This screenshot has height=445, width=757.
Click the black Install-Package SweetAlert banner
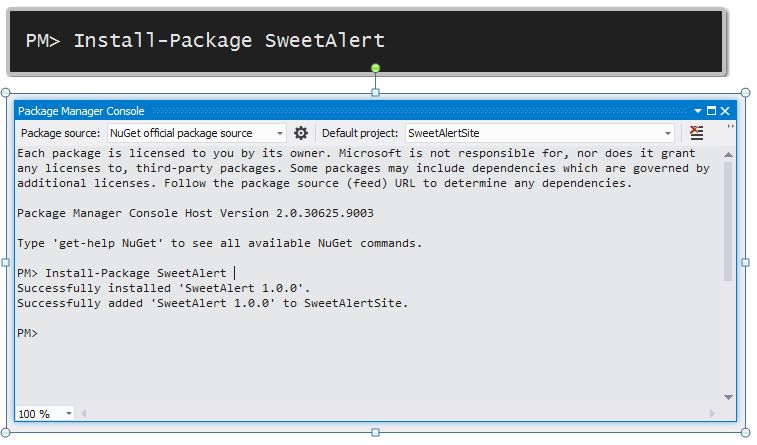pyautogui.click(x=365, y=41)
